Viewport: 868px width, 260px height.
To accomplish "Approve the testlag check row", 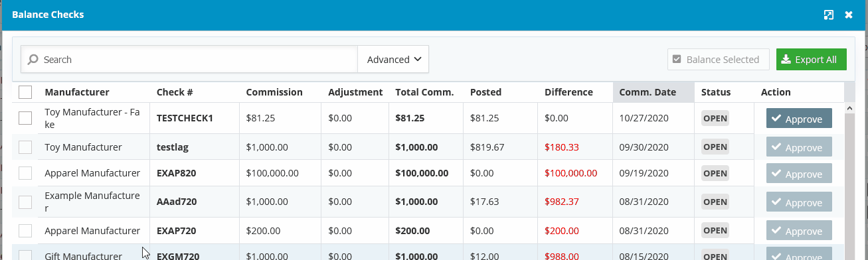I will pos(799,147).
